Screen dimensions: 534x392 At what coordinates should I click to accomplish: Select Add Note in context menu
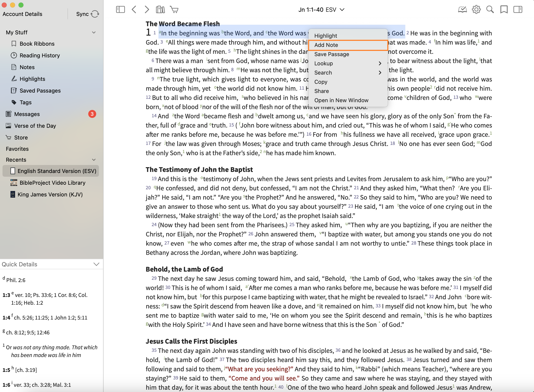coord(326,45)
